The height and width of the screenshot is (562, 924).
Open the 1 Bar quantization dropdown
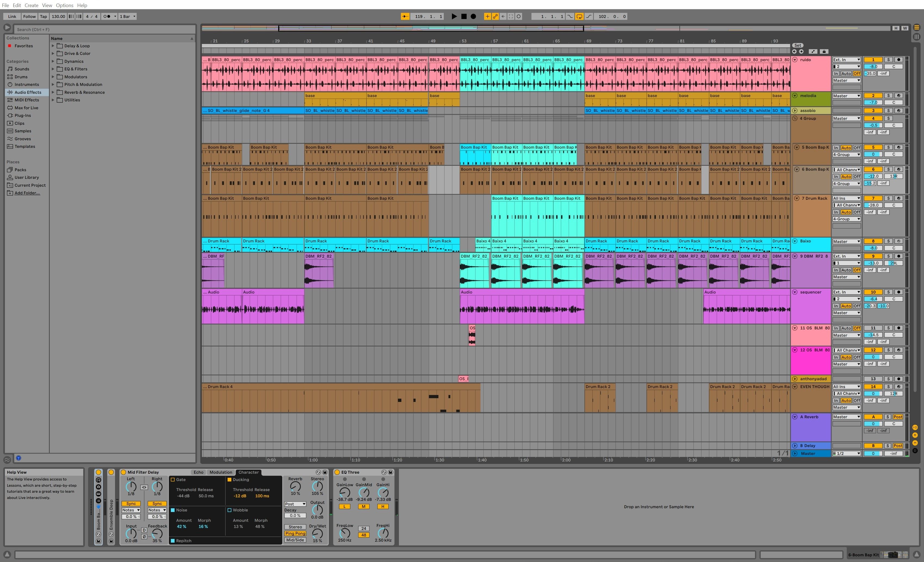tap(128, 17)
